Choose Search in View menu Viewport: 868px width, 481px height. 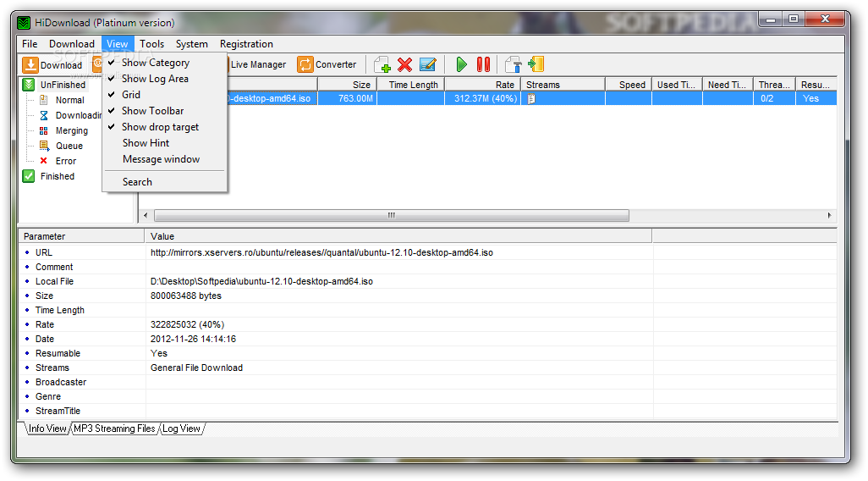click(165, 182)
